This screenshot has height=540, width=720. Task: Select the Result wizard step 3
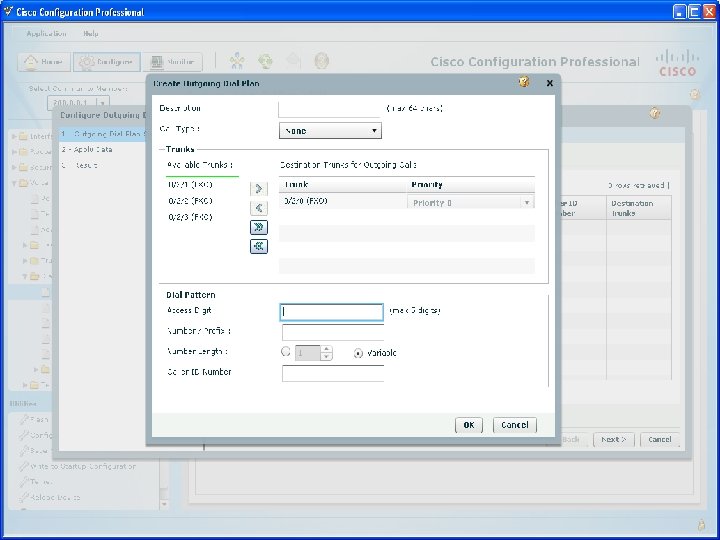pyautogui.click(x=79, y=165)
